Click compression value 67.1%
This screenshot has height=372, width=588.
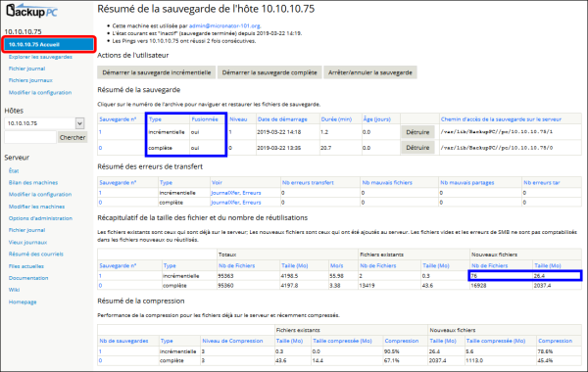pos(391,361)
